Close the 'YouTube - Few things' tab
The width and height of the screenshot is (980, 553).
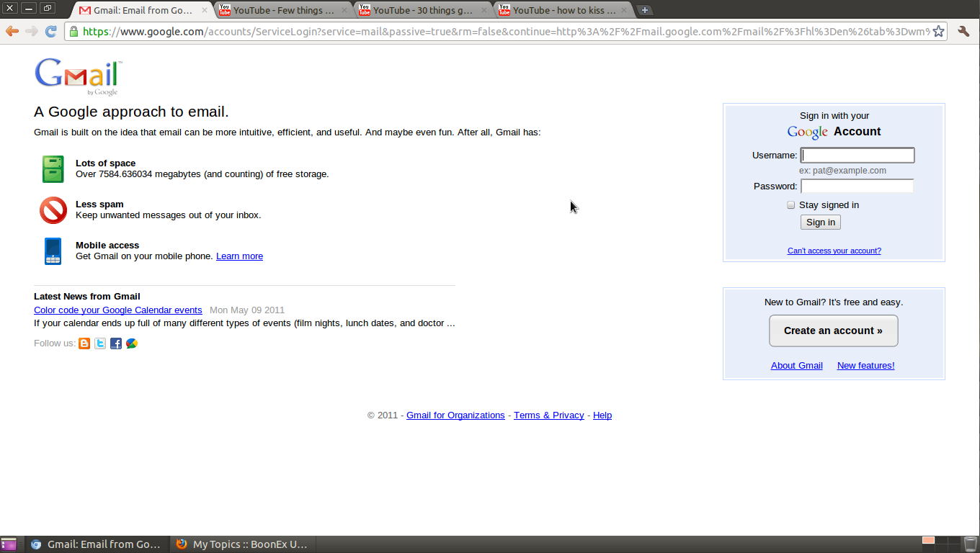(344, 11)
